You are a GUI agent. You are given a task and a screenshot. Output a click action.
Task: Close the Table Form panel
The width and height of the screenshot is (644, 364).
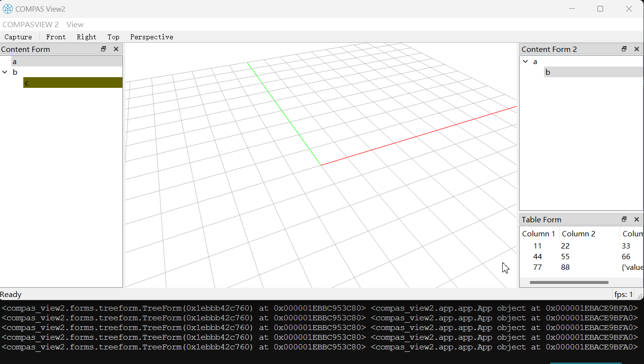(x=637, y=219)
